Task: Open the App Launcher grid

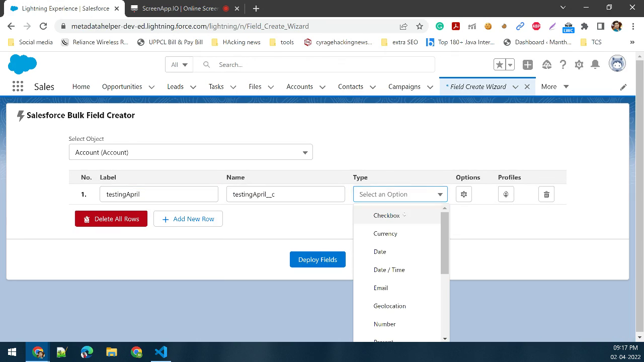Action: (17, 86)
